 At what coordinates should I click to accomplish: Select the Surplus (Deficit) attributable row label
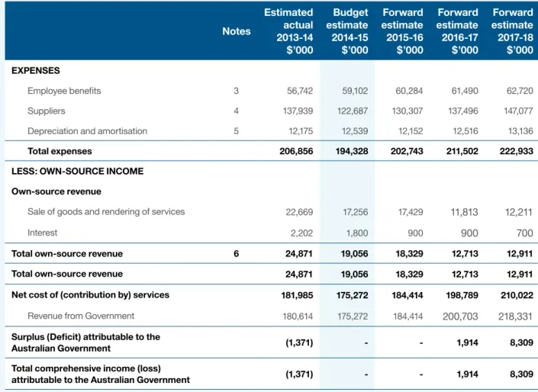point(85,342)
